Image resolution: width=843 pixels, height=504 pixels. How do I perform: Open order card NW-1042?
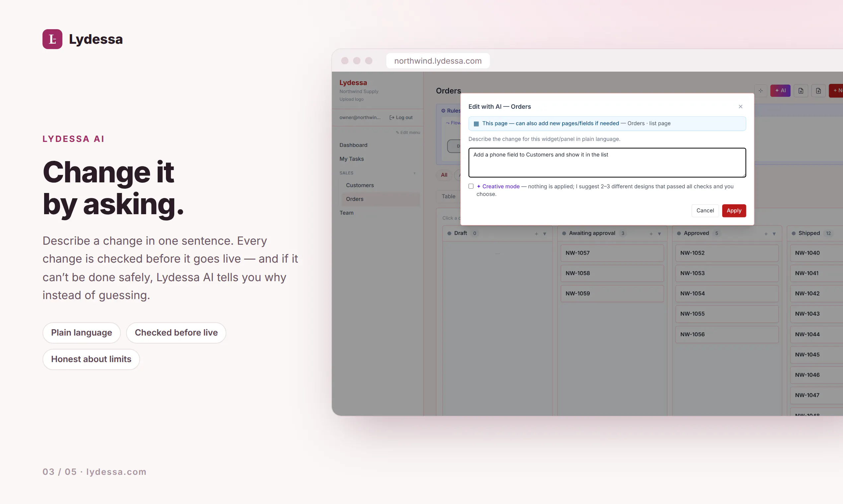pos(816,293)
